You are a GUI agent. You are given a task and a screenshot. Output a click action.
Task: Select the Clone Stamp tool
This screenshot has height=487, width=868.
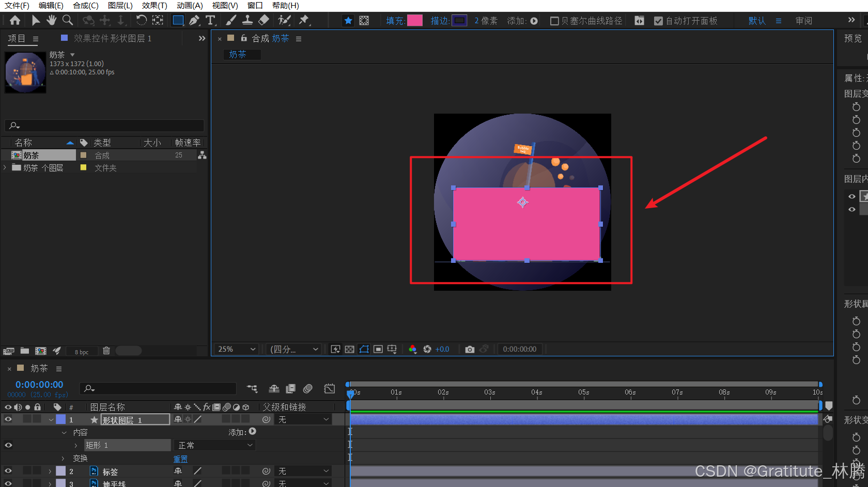[x=247, y=20]
